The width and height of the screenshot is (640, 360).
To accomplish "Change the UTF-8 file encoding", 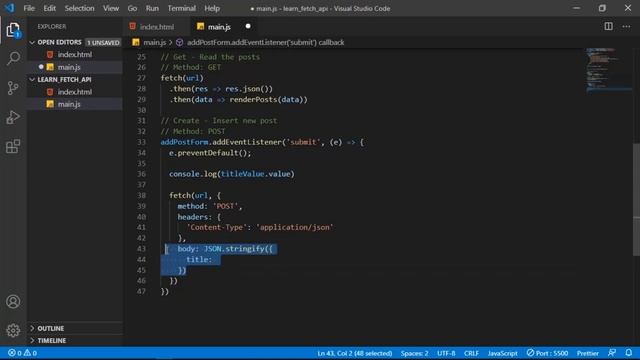I will (x=446, y=353).
